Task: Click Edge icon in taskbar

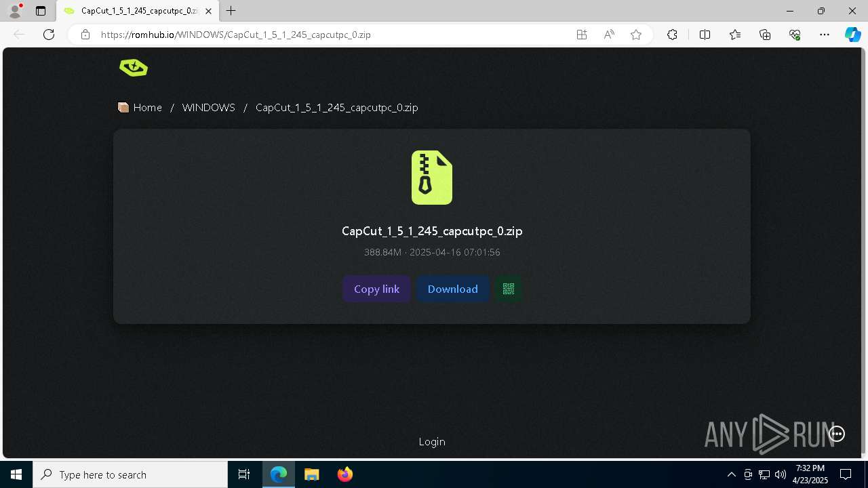Action: coord(279,474)
